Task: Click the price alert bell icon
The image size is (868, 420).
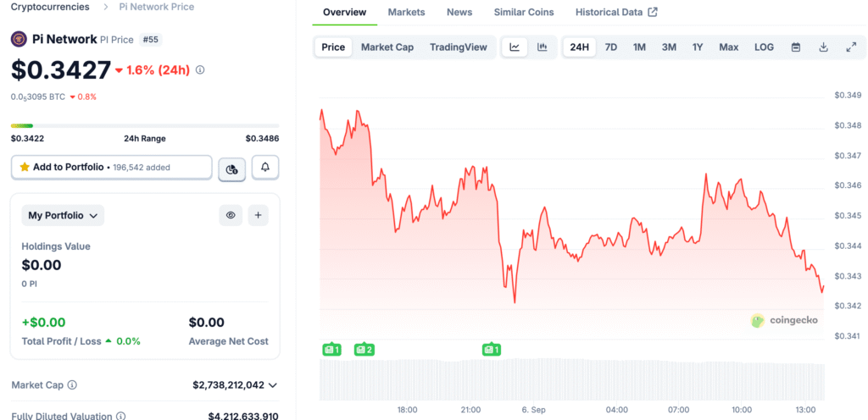Action: point(265,168)
